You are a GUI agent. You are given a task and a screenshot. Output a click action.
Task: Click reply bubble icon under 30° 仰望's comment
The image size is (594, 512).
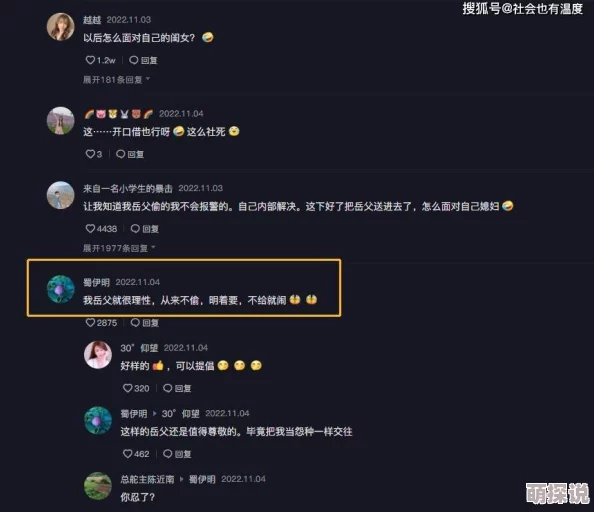[167, 388]
